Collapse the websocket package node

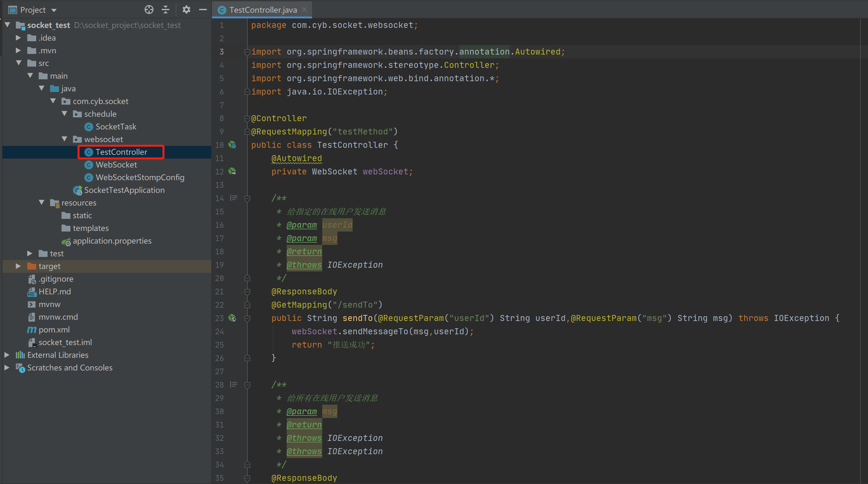click(64, 139)
